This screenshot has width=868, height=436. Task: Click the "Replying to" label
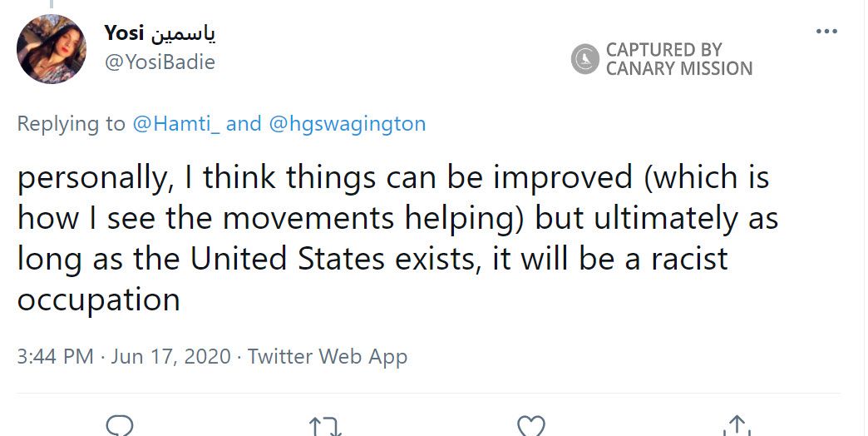[71, 124]
